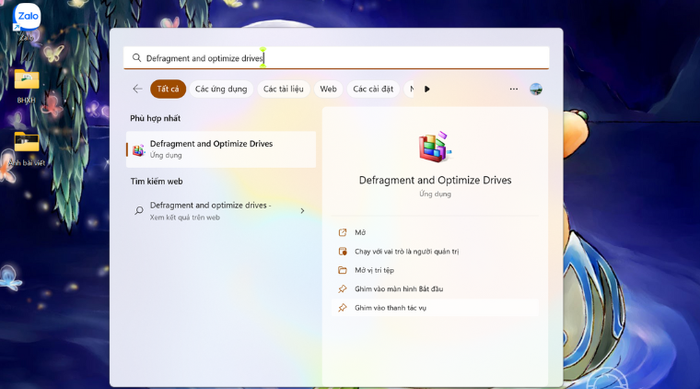The image size is (700, 389).
Task: Click the back arrow in search panel
Action: point(138,89)
